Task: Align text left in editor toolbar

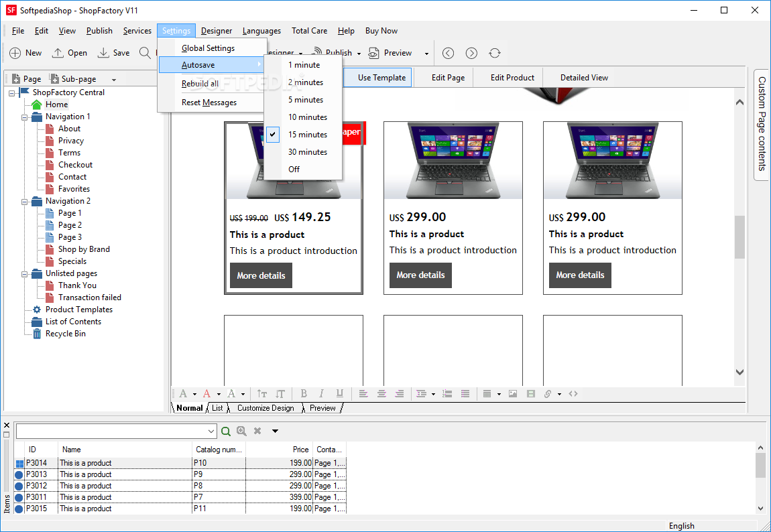Action: [x=363, y=393]
